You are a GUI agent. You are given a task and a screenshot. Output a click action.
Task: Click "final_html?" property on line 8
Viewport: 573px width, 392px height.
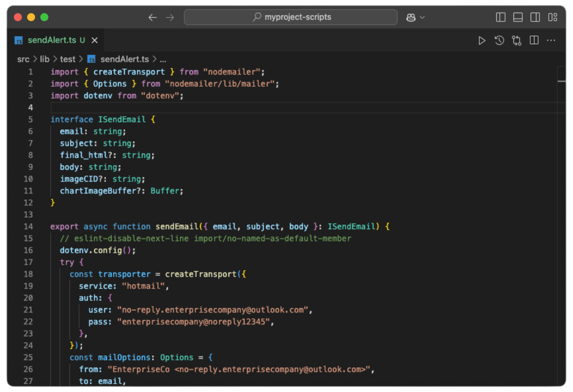(86, 155)
